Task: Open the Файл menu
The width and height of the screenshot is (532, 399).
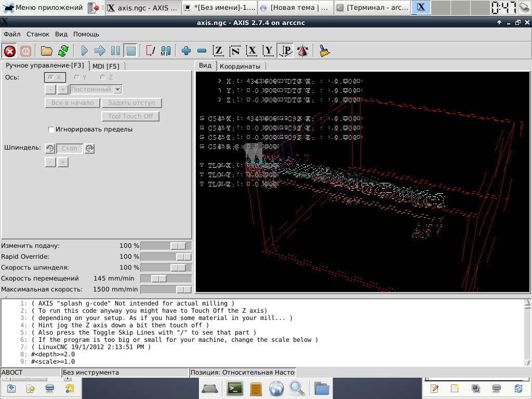Action: tap(12, 34)
